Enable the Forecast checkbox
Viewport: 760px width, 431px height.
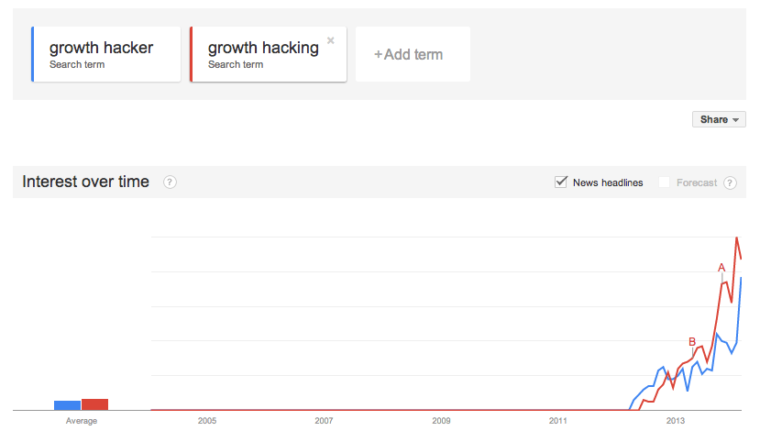(664, 182)
